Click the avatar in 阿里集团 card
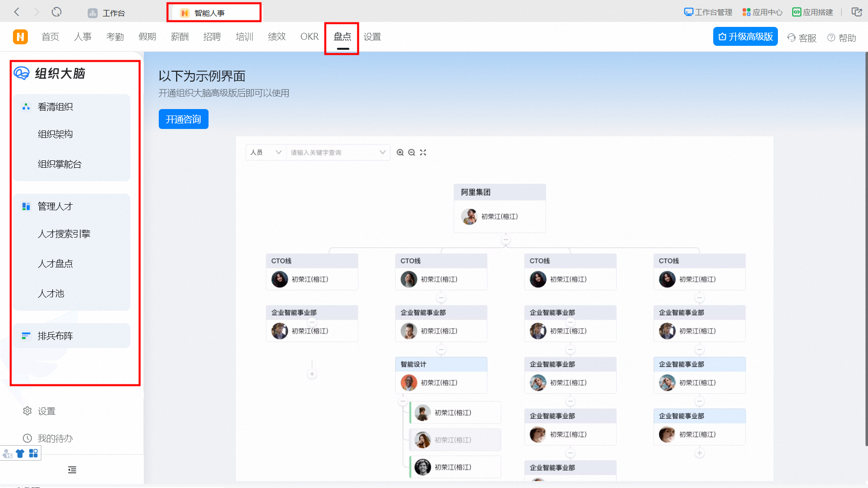 469,217
